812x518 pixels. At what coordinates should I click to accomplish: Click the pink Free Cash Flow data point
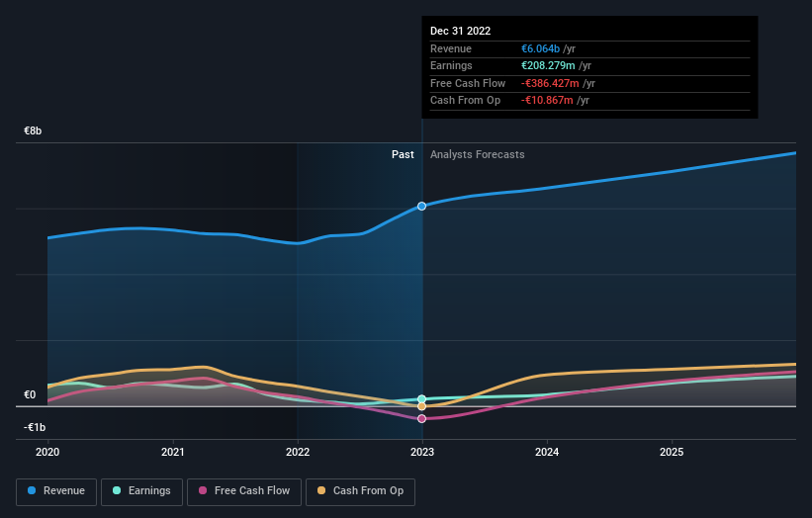(x=421, y=418)
